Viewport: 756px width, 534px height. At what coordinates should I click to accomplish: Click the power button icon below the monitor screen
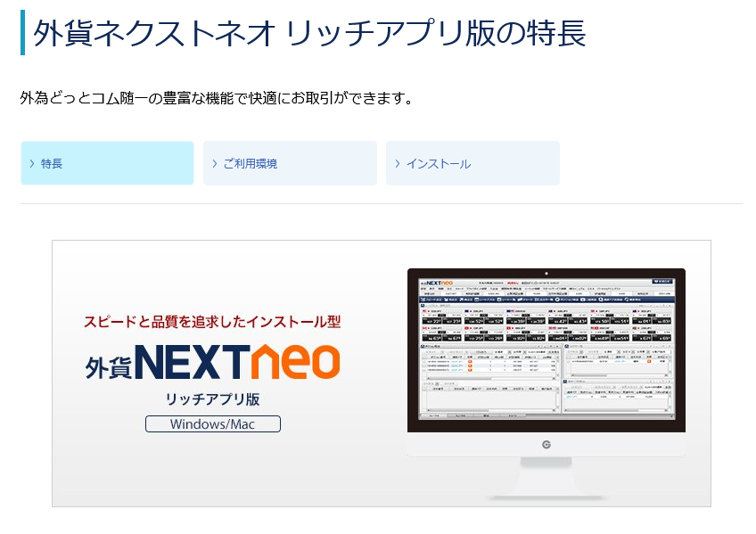pyautogui.click(x=546, y=444)
